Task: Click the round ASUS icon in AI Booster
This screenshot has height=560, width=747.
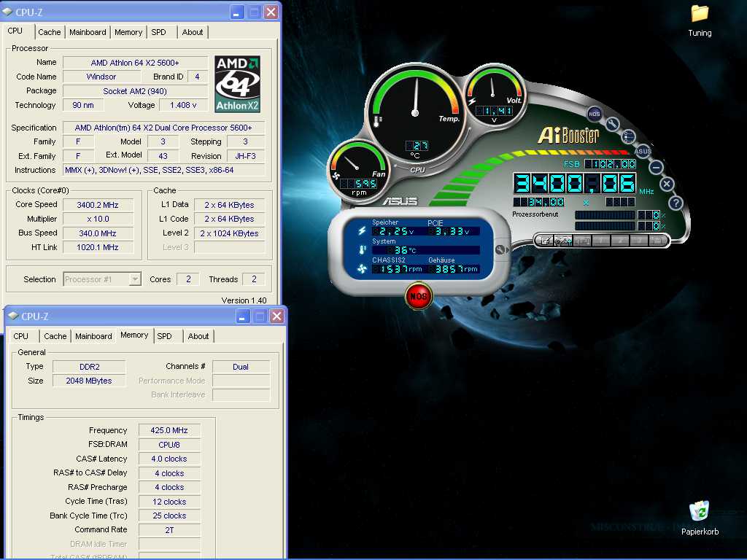Action: [x=642, y=152]
